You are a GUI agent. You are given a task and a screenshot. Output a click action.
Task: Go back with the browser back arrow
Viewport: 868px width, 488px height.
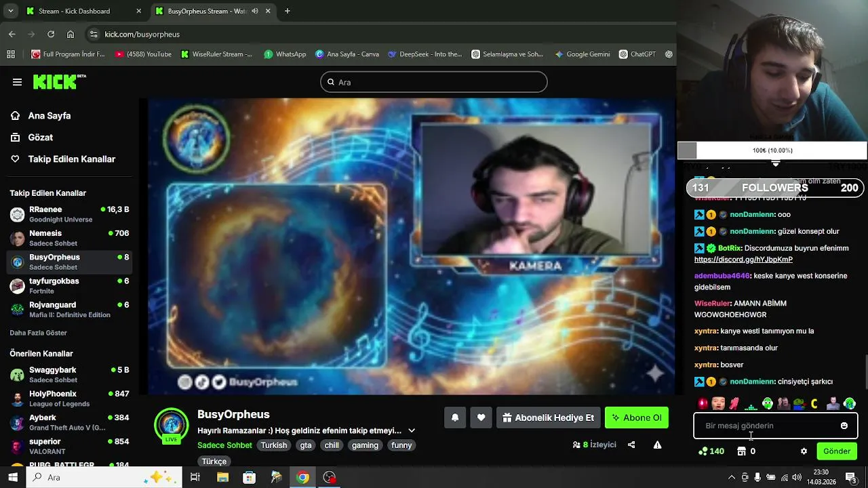[x=12, y=34]
